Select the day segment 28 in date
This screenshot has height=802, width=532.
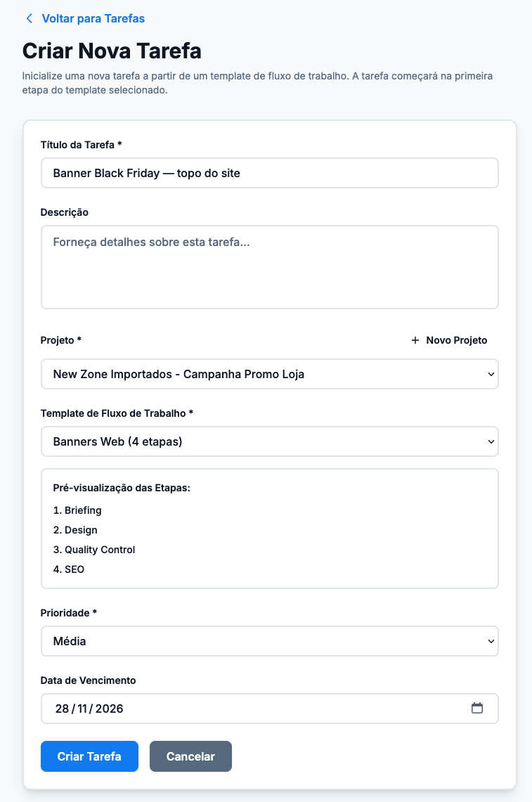click(x=62, y=709)
